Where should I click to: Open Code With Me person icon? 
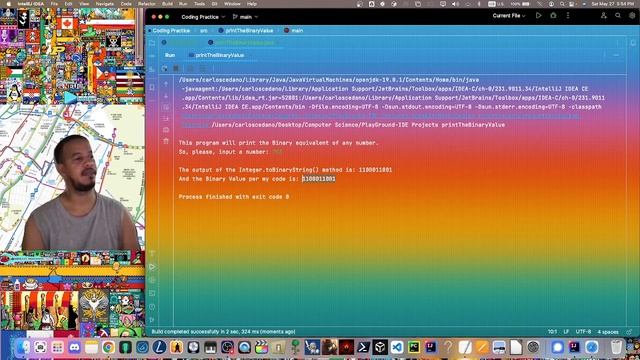point(604,16)
